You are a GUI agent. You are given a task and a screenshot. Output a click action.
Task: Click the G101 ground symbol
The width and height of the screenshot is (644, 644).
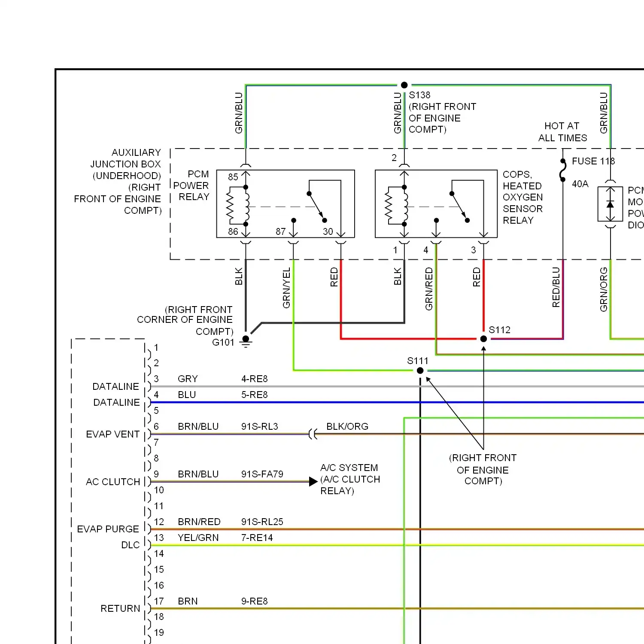click(x=246, y=340)
